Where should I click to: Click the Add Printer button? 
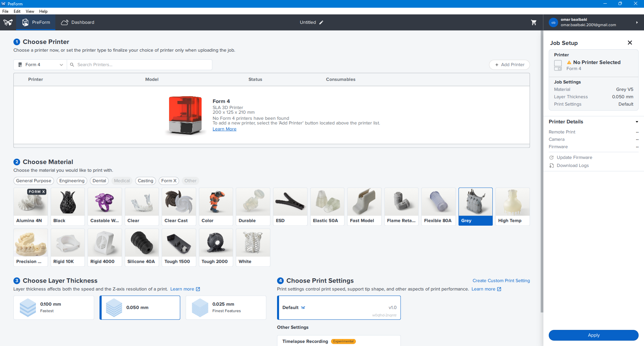click(x=509, y=65)
